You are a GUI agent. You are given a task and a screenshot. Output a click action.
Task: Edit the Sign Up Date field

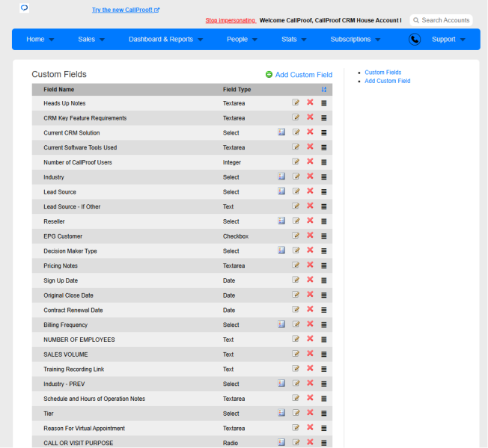tap(296, 280)
